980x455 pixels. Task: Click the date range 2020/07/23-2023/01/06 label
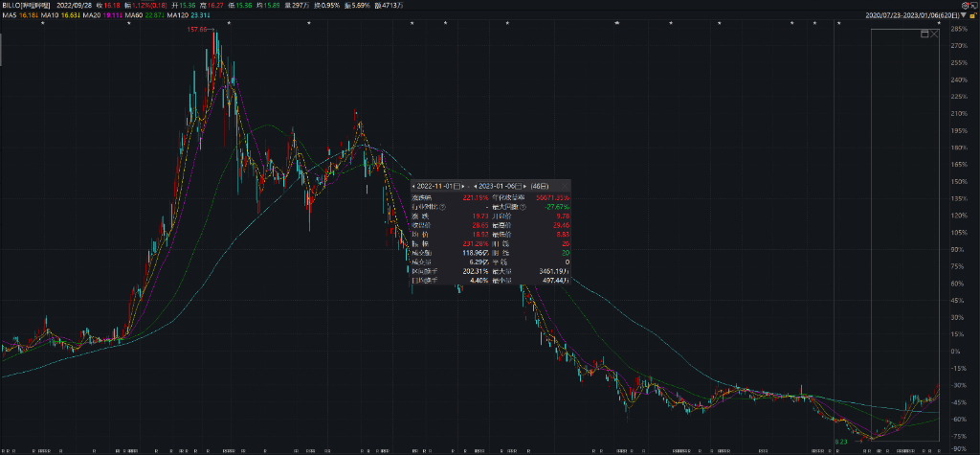coord(911,16)
